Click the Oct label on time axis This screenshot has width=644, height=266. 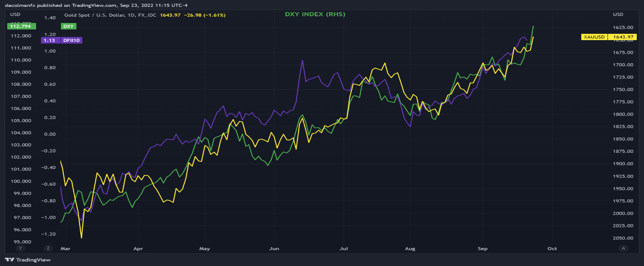pos(552,248)
